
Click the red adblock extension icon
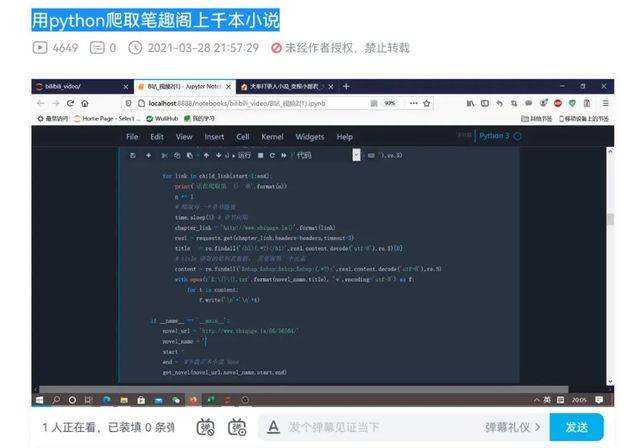coord(558,103)
